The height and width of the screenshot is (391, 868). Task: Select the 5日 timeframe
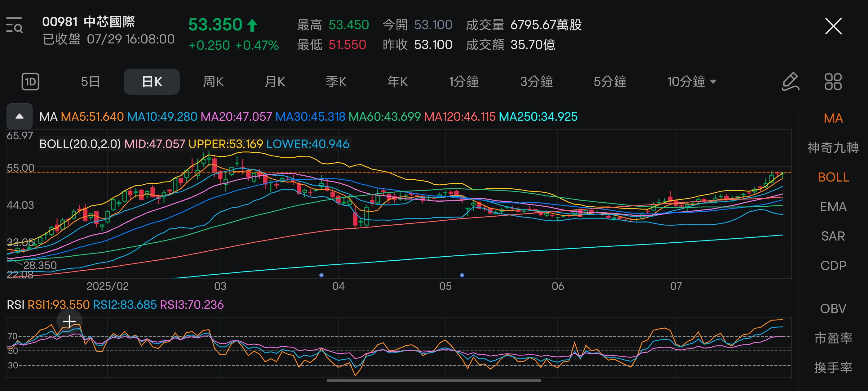click(90, 81)
